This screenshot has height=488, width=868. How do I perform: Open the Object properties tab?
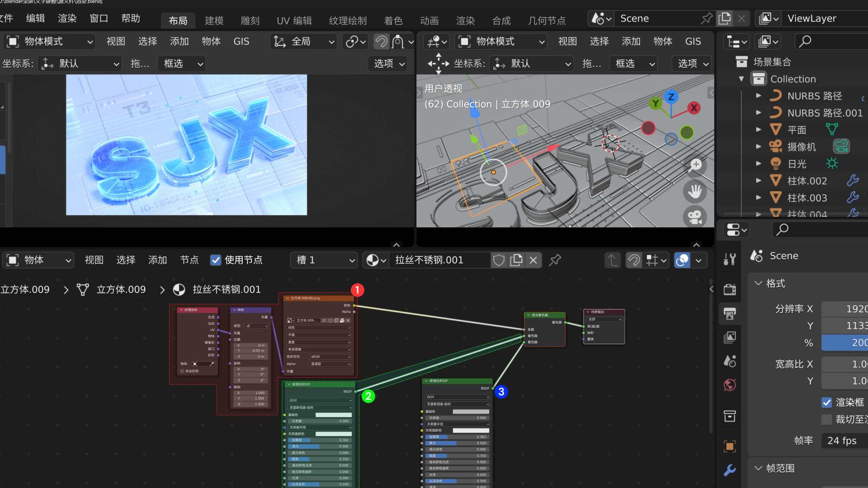[x=730, y=446]
